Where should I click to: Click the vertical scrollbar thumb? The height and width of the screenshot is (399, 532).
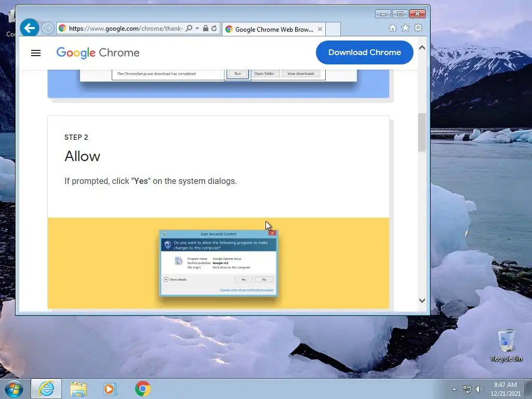click(x=422, y=132)
